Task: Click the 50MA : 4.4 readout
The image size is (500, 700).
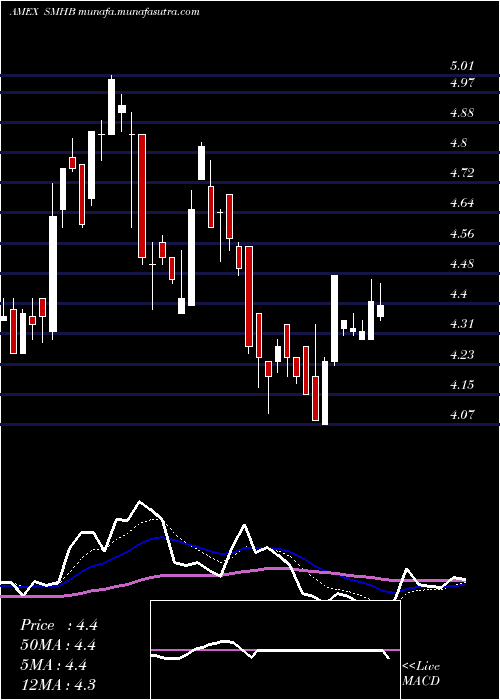Action: click(58, 645)
